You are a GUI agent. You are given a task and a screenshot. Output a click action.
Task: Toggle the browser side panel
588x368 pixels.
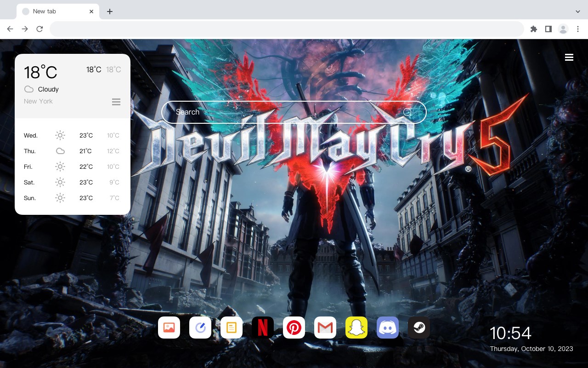point(548,29)
